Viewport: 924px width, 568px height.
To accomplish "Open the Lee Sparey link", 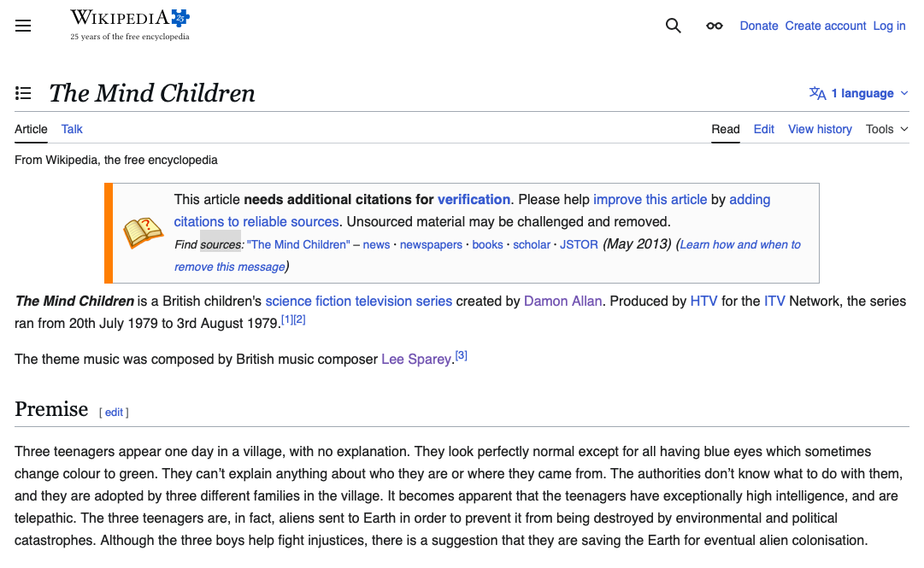I will 416,359.
